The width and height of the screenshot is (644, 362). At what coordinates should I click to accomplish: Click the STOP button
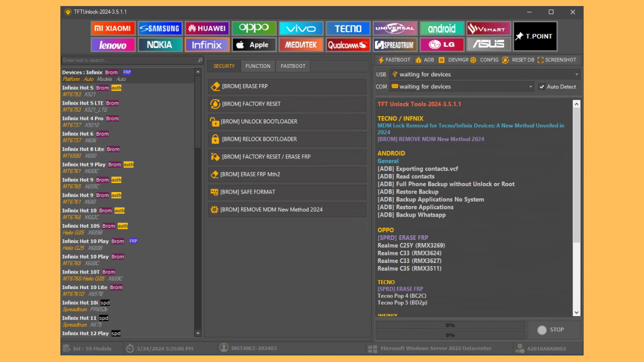[554, 330]
